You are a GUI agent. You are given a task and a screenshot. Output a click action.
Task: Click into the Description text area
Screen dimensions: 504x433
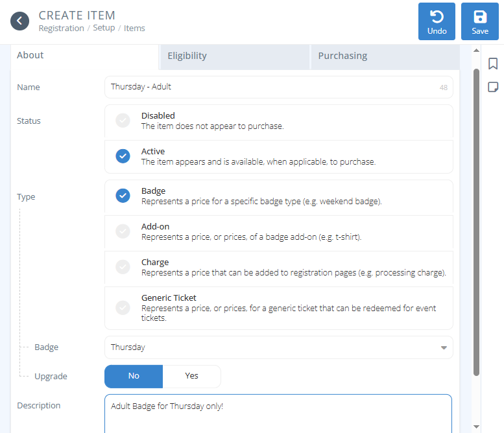click(x=278, y=414)
